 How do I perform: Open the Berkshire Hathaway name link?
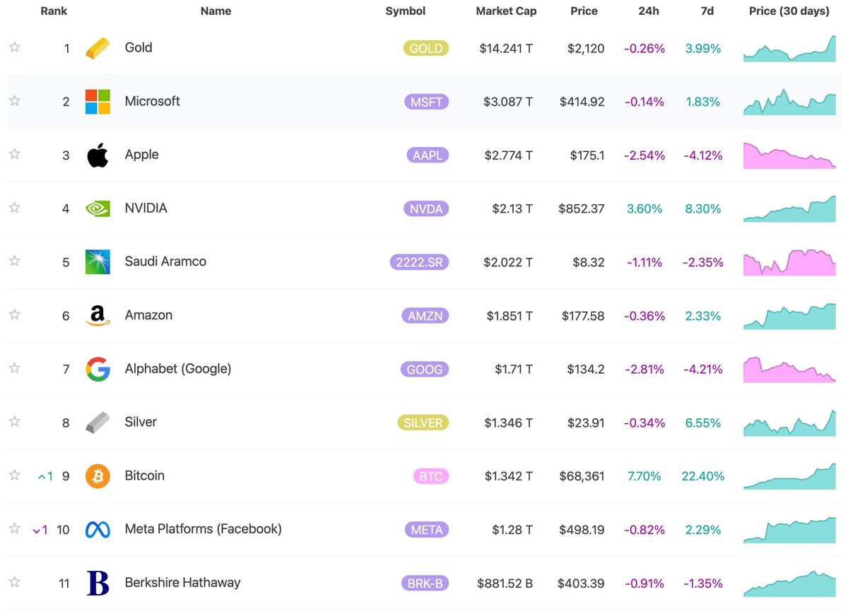click(x=182, y=583)
